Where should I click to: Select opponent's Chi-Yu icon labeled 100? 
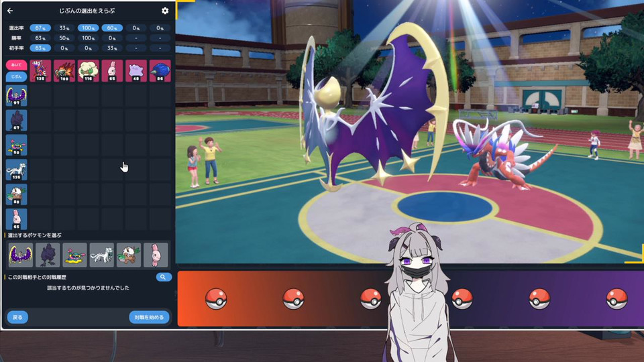[x=64, y=70]
